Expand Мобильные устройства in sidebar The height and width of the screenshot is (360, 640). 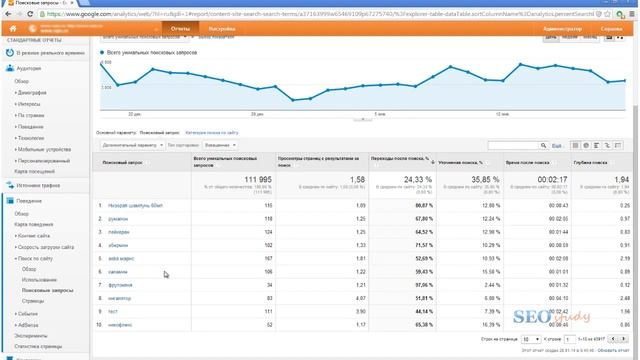coord(43,149)
